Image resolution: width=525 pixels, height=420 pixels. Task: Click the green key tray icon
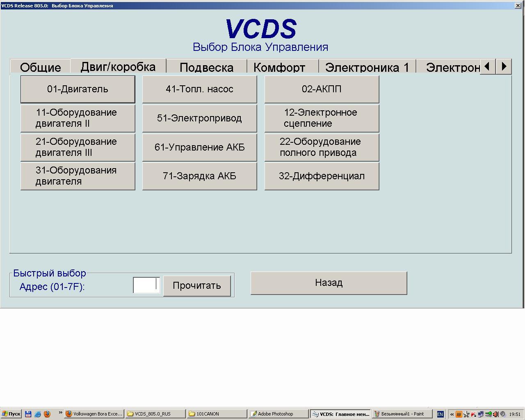click(x=488, y=414)
